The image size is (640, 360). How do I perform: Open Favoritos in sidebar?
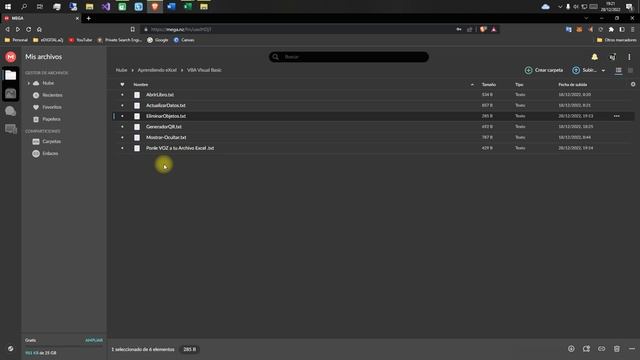click(52, 107)
